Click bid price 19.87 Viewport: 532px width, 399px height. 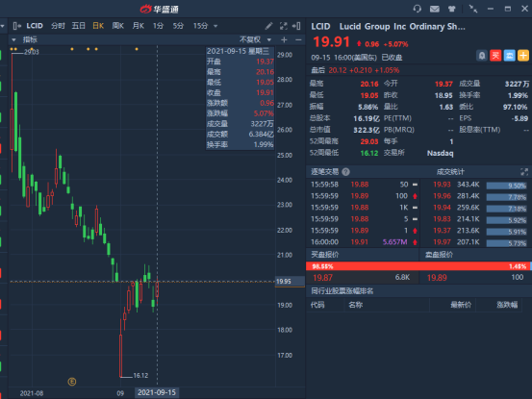[x=322, y=278]
